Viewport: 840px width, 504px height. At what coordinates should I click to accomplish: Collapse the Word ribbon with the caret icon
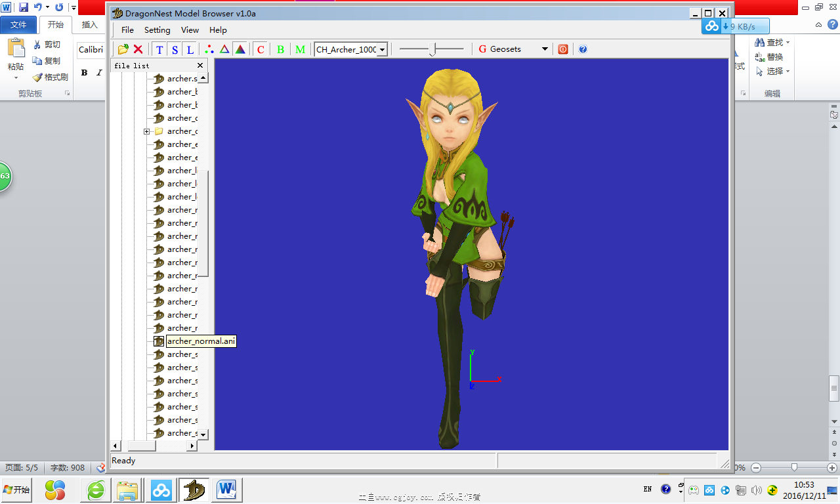[x=818, y=24]
